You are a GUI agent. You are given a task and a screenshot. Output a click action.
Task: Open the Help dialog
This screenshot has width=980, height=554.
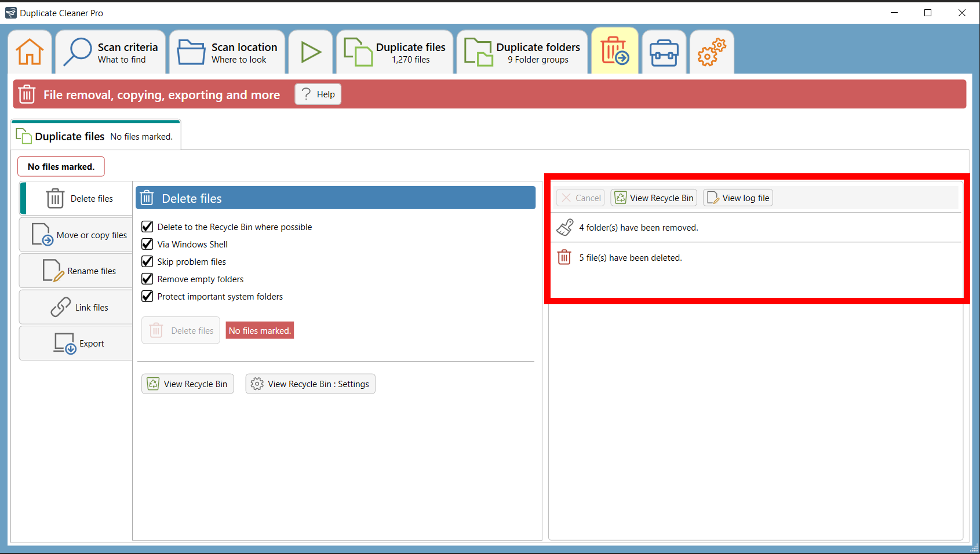click(x=318, y=94)
